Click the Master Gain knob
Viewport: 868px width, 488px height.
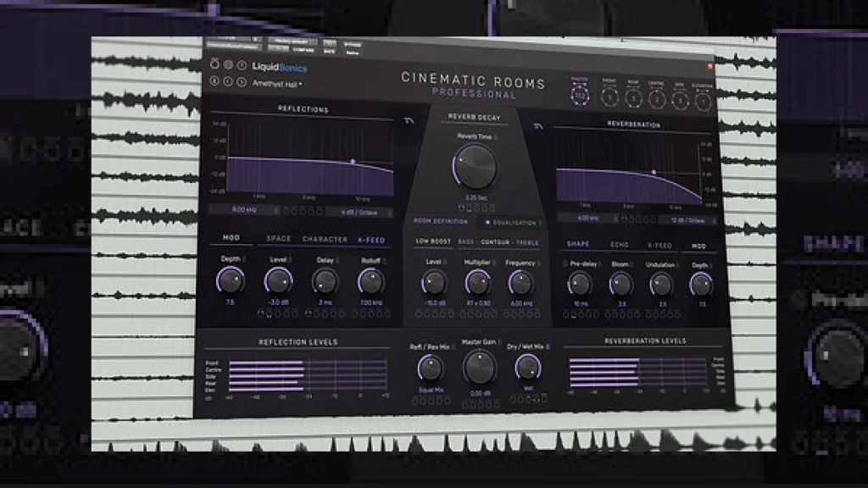click(x=480, y=368)
